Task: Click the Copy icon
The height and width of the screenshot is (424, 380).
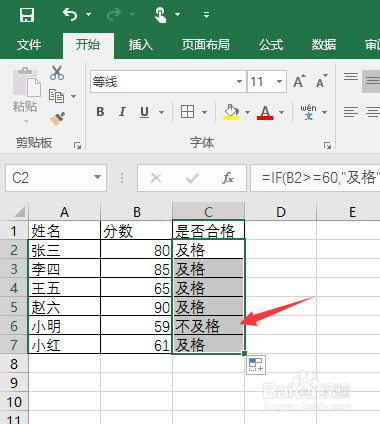Action: 56,96
